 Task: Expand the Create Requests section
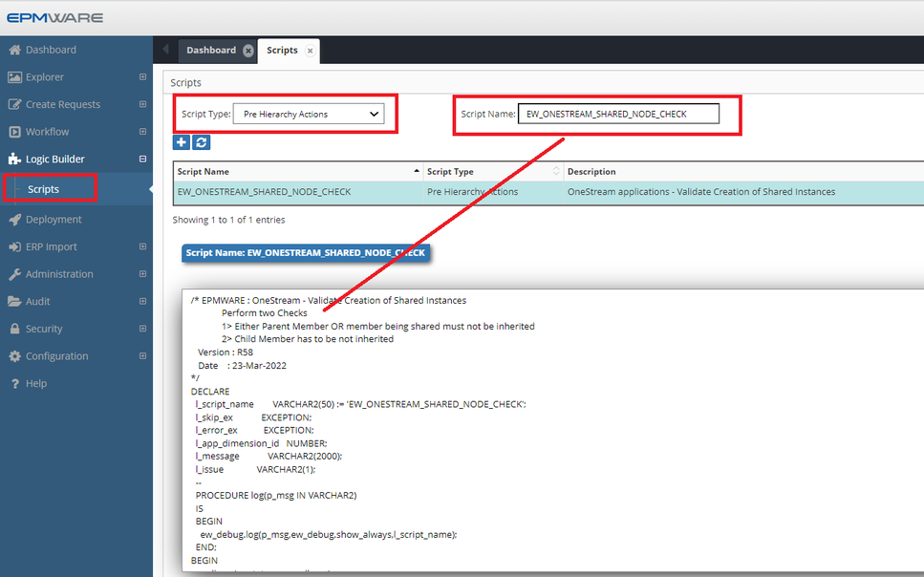[141, 103]
